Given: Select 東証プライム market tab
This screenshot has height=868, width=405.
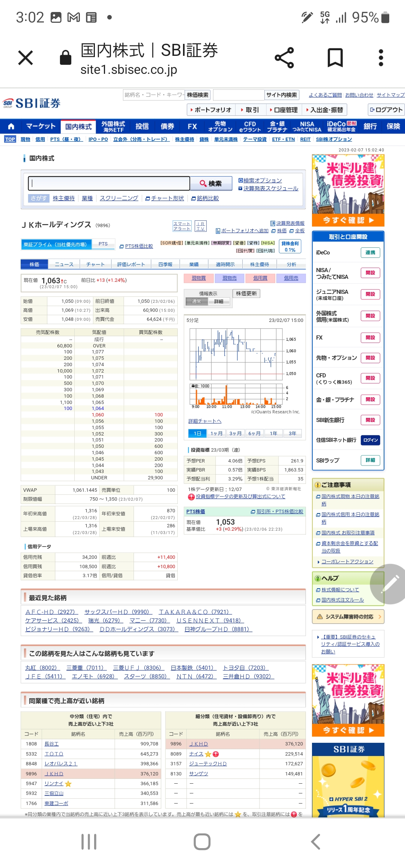Looking at the screenshot, I should [57, 244].
